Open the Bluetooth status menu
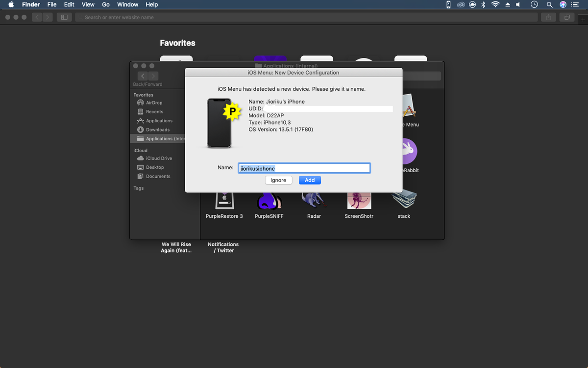This screenshot has width=588, height=368. point(483,4)
